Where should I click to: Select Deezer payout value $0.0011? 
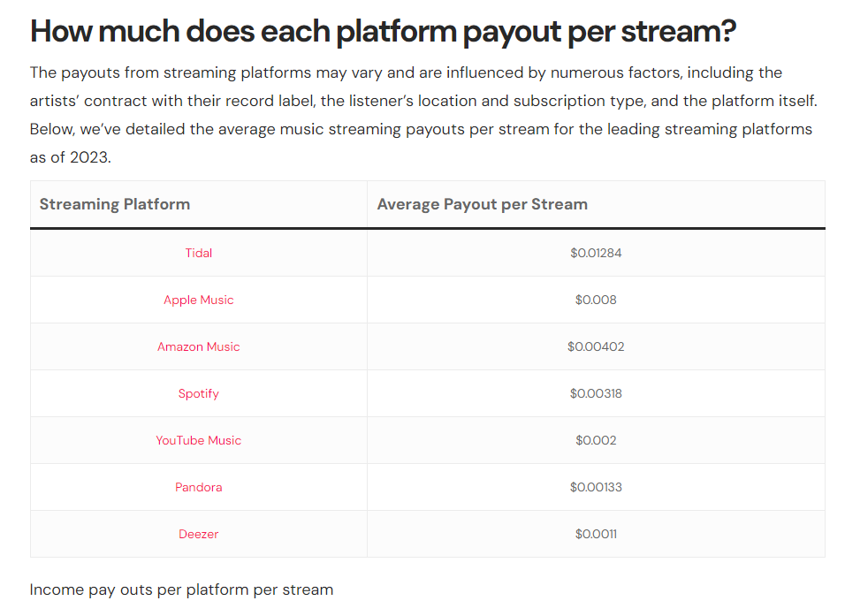596,534
